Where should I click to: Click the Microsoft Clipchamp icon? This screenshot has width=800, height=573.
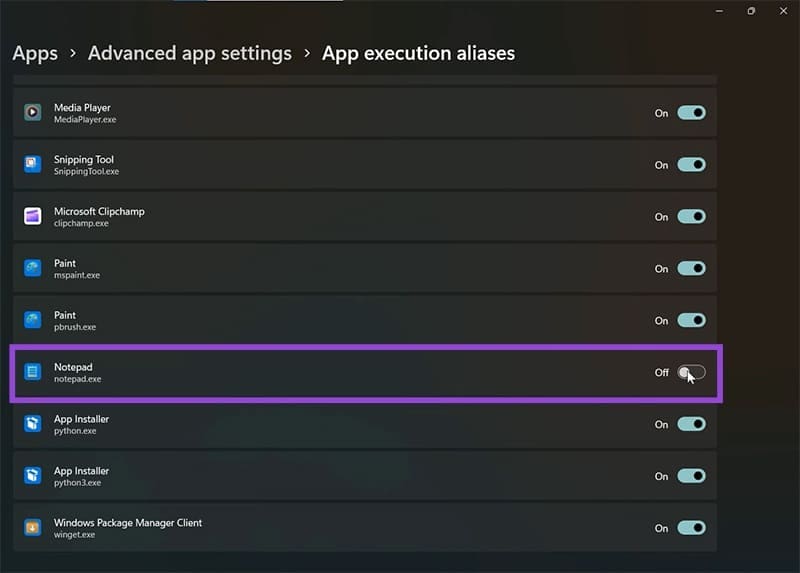tap(32, 216)
